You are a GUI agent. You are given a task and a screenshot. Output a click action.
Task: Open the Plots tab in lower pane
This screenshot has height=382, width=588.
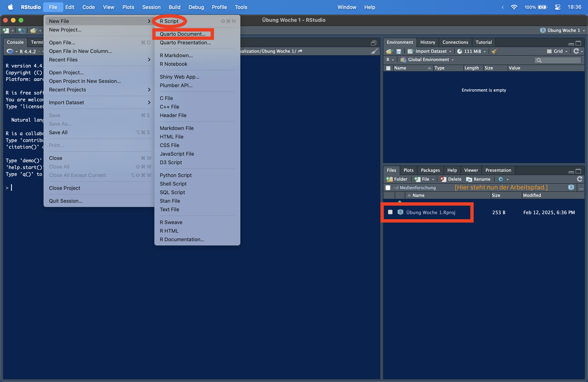tap(408, 170)
